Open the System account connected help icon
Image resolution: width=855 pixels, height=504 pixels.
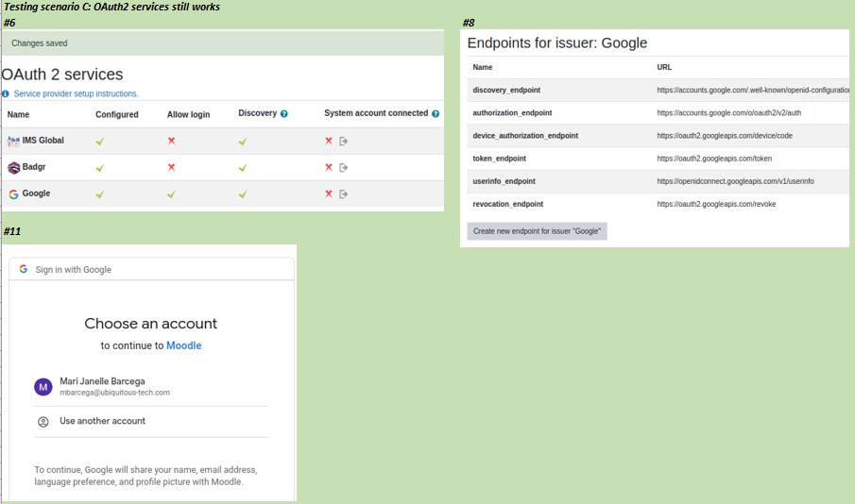coord(436,114)
